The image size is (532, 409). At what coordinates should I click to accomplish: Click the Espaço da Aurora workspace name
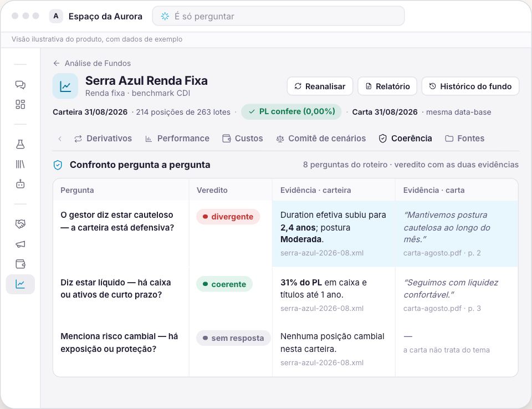coord(105,16)
